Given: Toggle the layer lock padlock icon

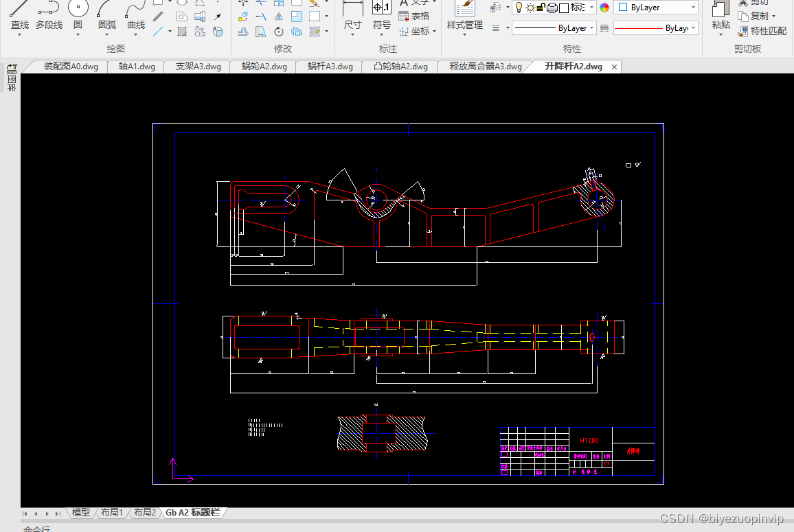Looking at the screenshot, I should click(x=541, y=7).
